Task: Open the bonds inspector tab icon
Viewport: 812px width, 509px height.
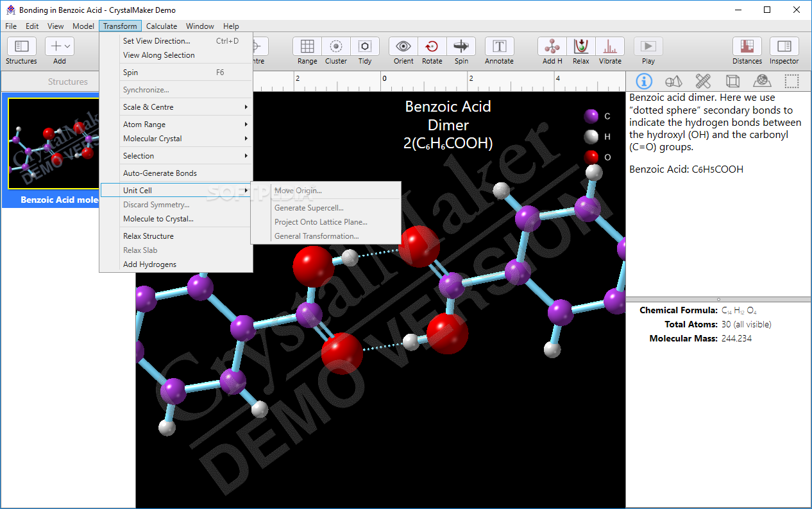Action: pyautogui.click(x=703, y=81)
